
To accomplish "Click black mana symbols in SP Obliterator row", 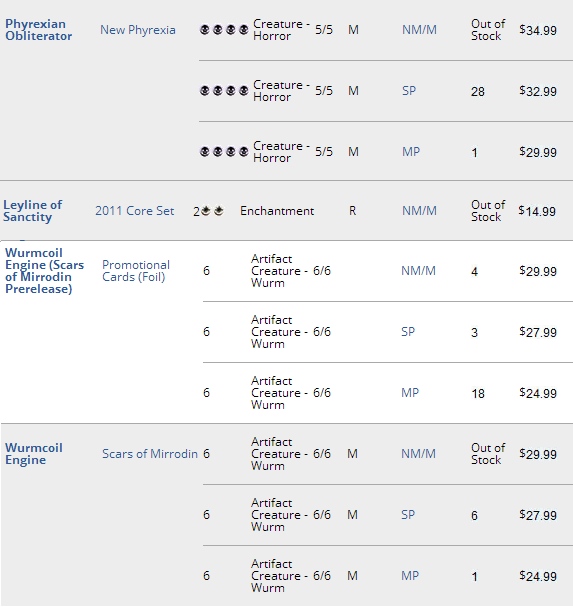I will pos(224,91).
